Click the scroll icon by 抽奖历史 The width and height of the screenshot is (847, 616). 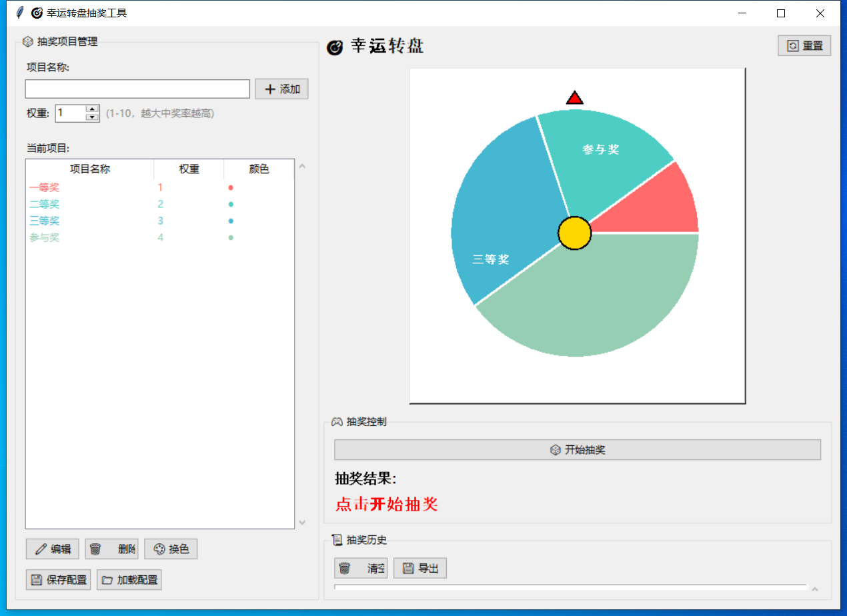(x=337, y=540)
